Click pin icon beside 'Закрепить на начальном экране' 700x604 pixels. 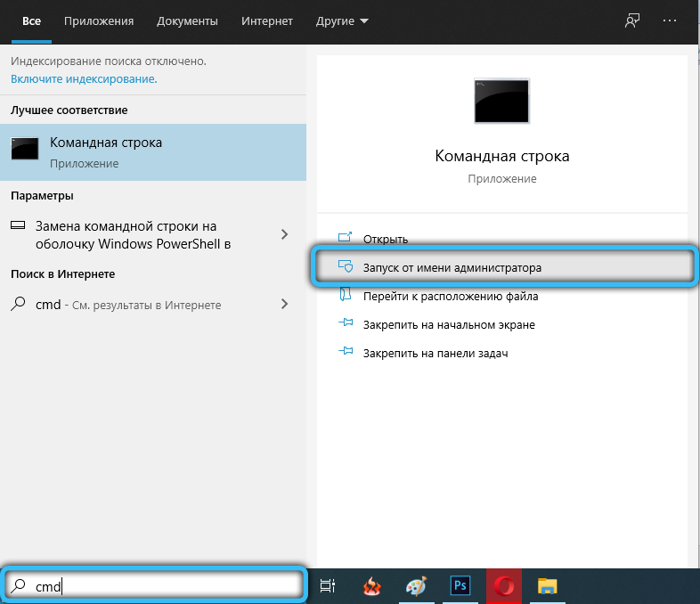coord(346,322)
